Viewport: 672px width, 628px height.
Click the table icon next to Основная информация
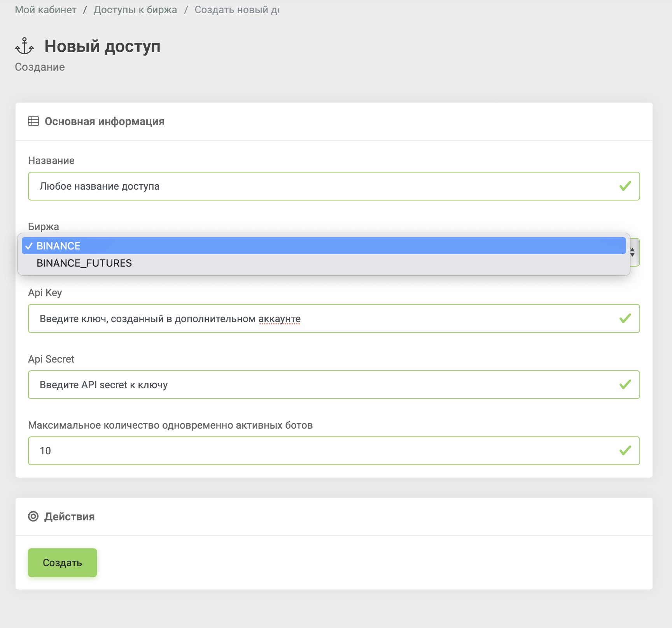tap(33, 121)
